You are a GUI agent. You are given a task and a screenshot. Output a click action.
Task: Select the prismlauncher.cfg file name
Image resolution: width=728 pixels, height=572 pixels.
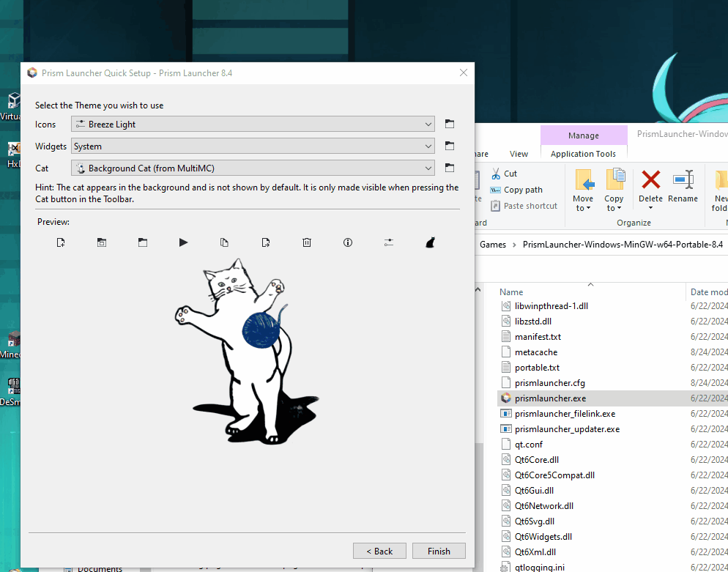(x=550, y=383)
